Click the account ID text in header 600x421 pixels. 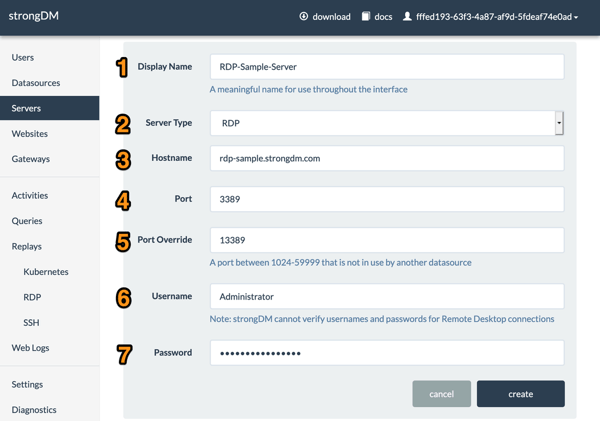click(x=494, y=17)
